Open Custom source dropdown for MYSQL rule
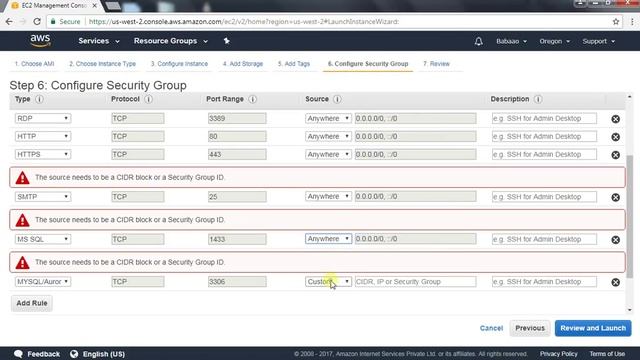The height and width of the screenshot is (360, 640). point(328,282)
